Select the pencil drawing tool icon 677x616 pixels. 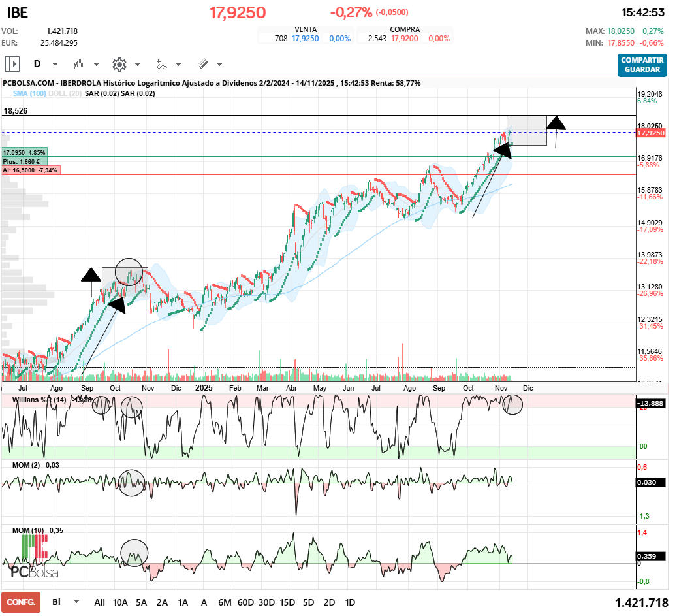tap(203, 64)
